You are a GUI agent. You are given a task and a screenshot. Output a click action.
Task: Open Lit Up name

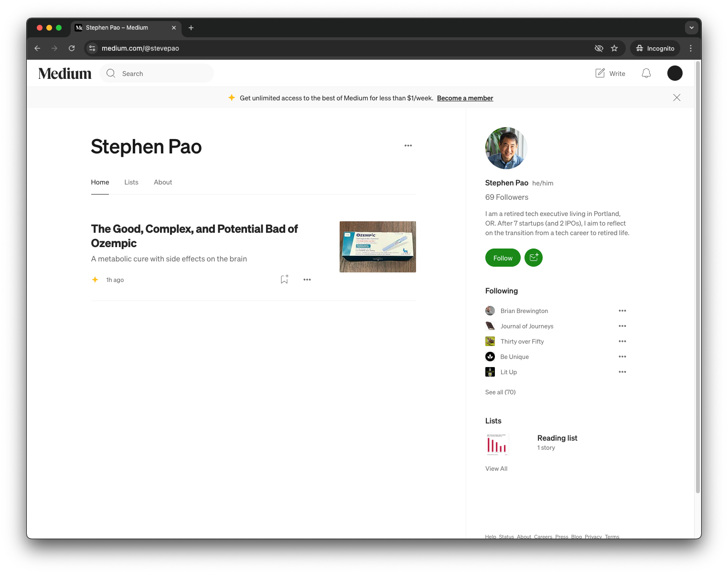[x=509, y=372]
